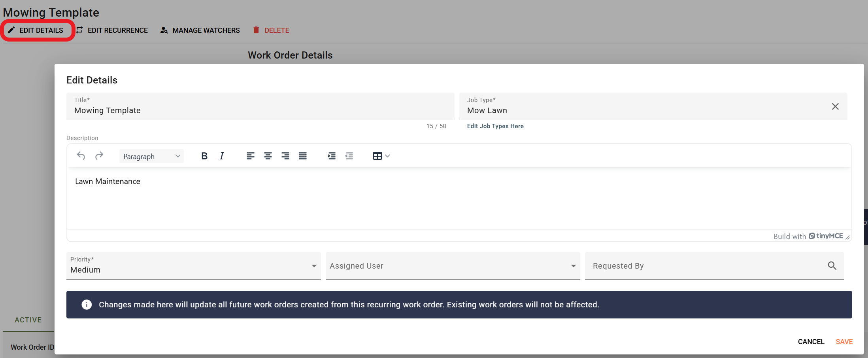Viewport: 868px width, 358px height.
Task: Open the Assigned User dropdown
Action: point(453,266)
